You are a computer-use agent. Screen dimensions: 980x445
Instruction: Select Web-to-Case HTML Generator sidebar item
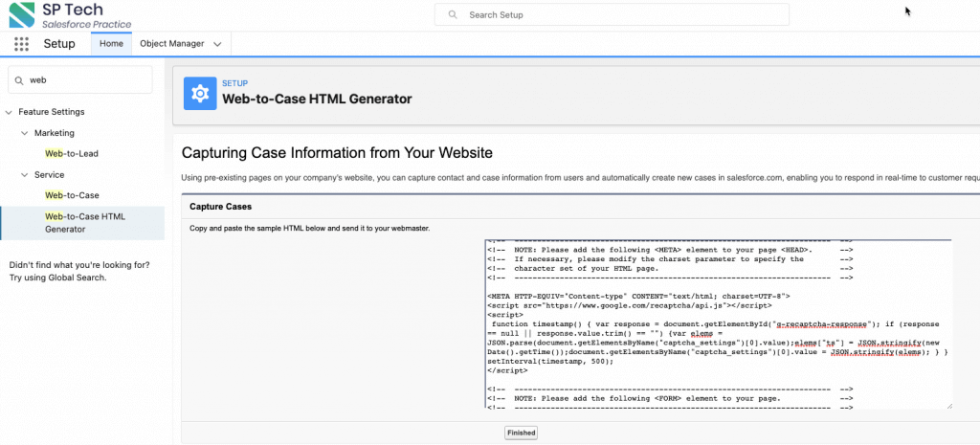point(84,222)
